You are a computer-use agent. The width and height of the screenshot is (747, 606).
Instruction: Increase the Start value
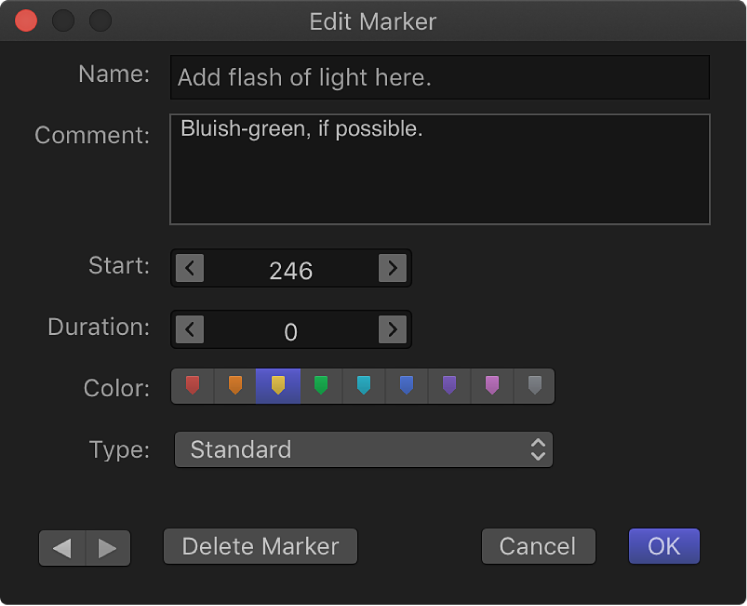[393, 268]
